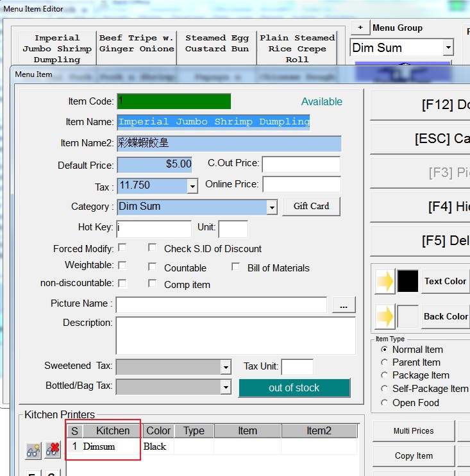Check the Forced Modify checkbox
Viewport: 470px width, 476px height.
coord(122,248)
